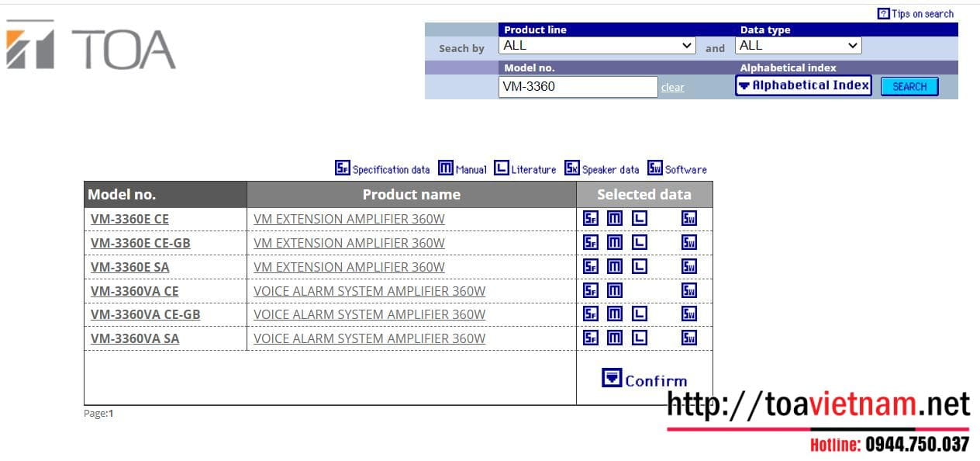The width and height of the screenshot is (980, 461).
Task: Open the VM-3360VA CE model link
Action: 134,291
